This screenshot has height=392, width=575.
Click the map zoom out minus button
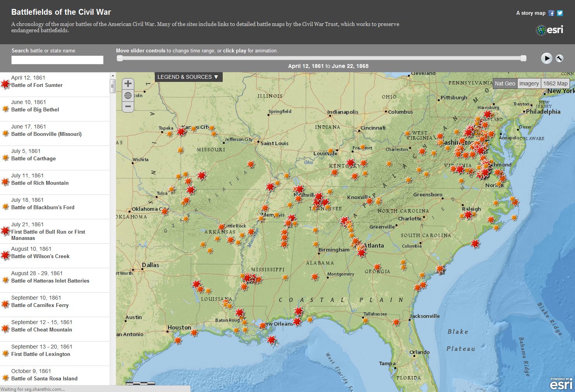point(128,106)
